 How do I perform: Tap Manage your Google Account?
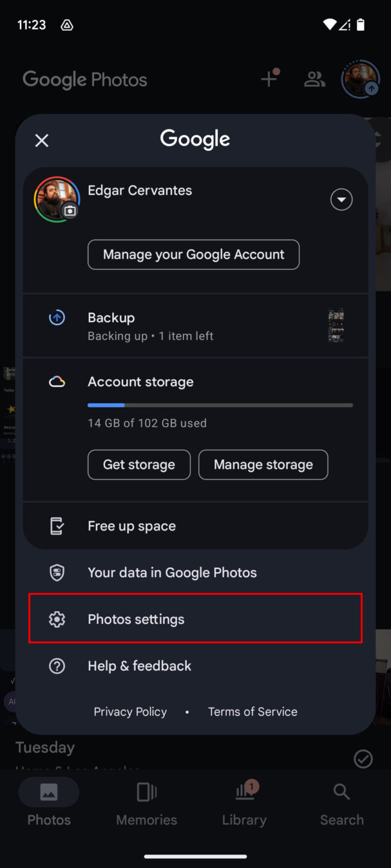tap(193, 254)
